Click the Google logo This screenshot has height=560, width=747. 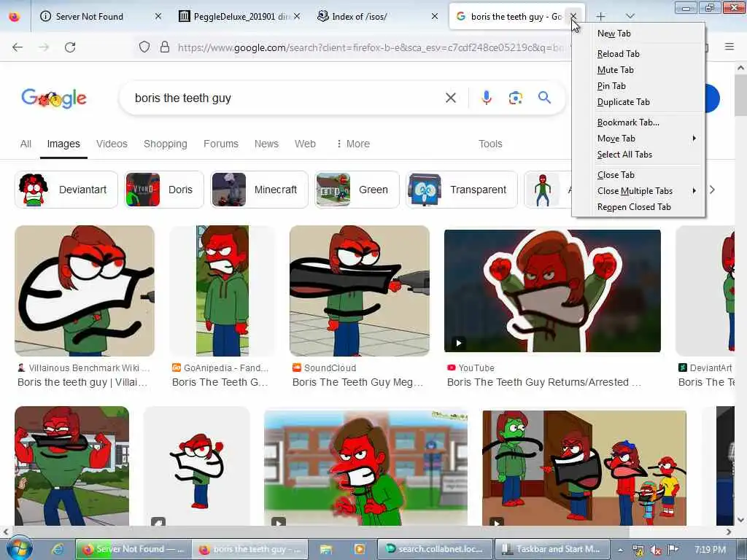[54, 98]
